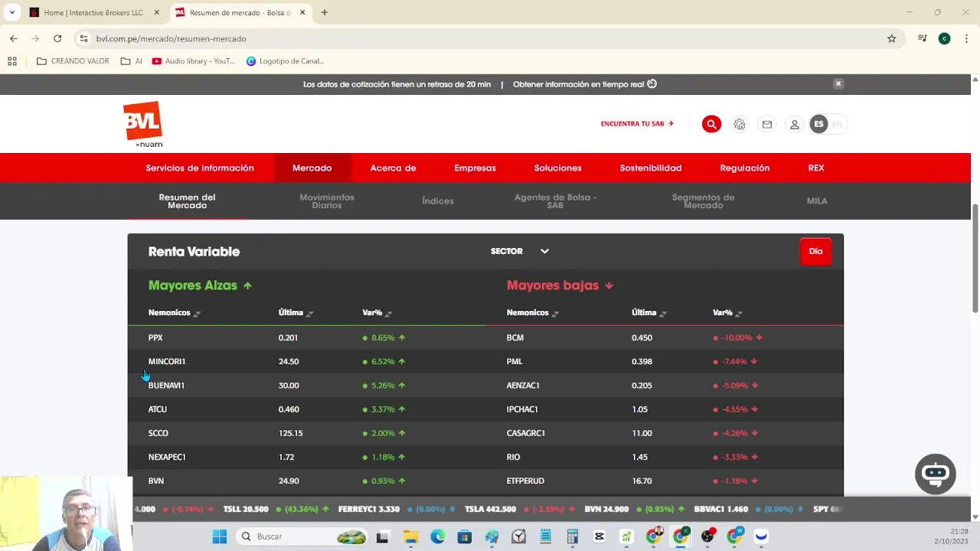Viewport: 980px width, 551px height.
Task: Open Microsoft Edge from taskbar
Action: pyautogui.click(x=437, y=536)
